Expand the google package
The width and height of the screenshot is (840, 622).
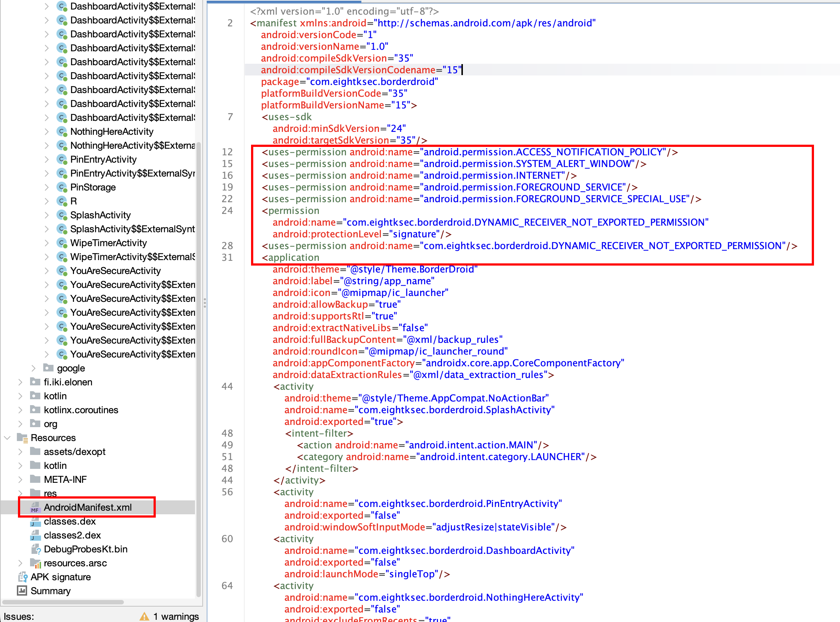coord(33,368)
